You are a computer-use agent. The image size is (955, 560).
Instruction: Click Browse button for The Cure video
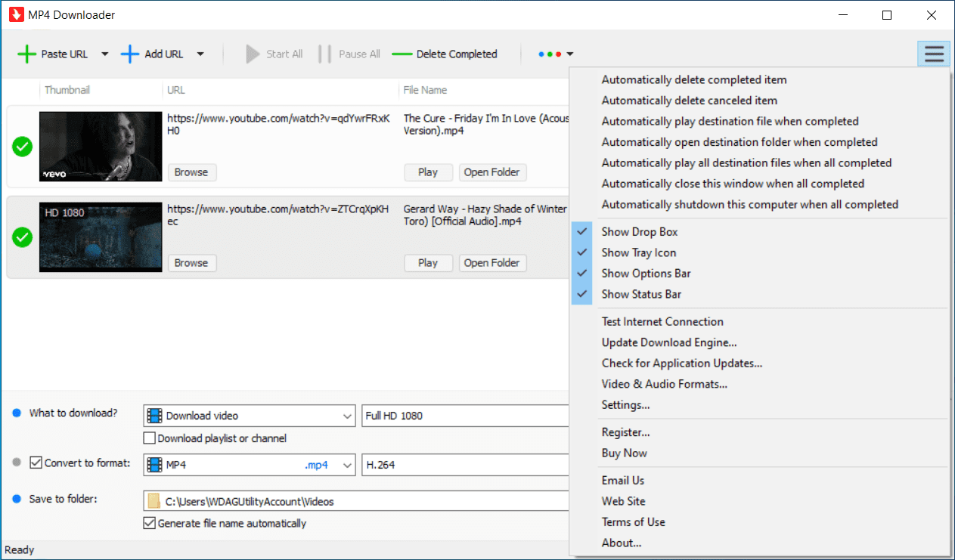[191, 172]
